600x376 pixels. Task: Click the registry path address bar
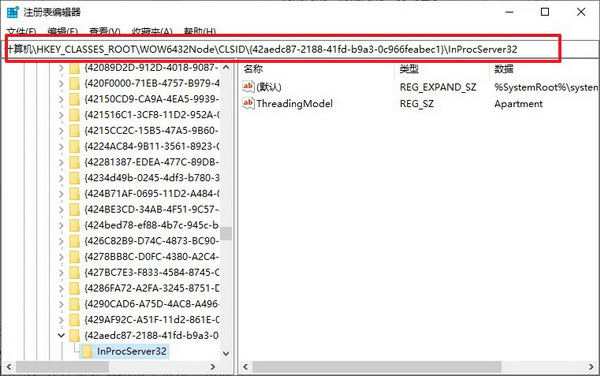click(x=283, y=49)
